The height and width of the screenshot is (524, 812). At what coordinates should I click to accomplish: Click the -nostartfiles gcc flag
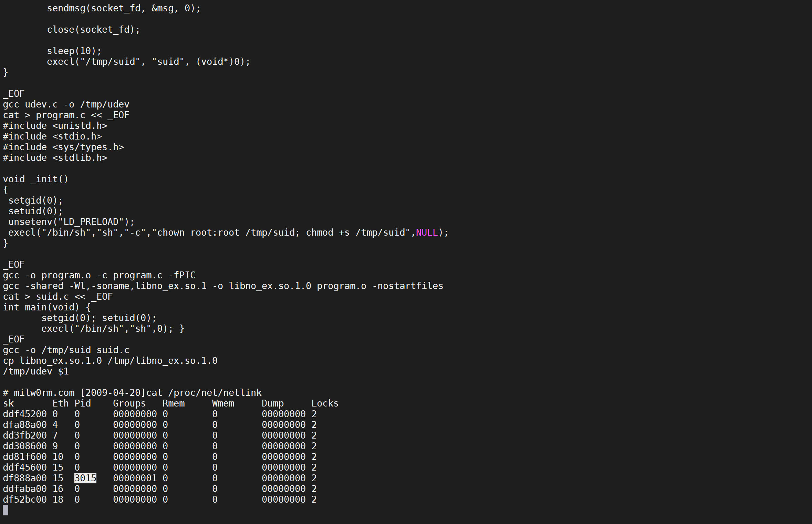[407, 286]
